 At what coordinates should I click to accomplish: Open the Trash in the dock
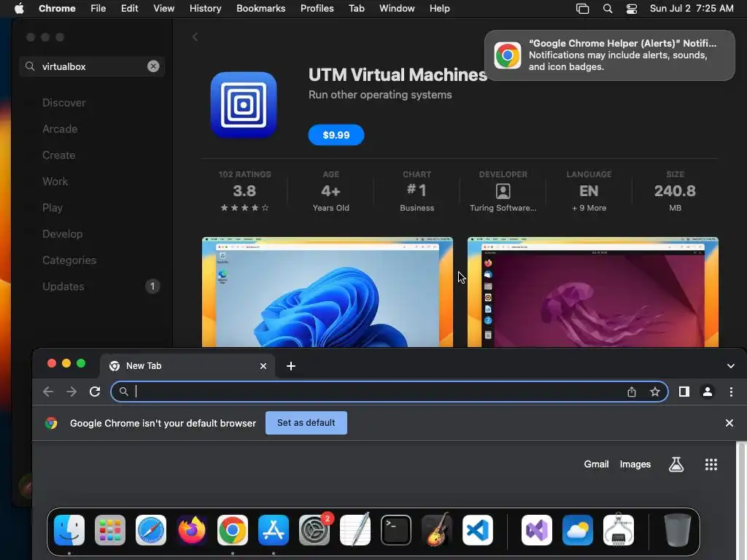coord(678,530)
